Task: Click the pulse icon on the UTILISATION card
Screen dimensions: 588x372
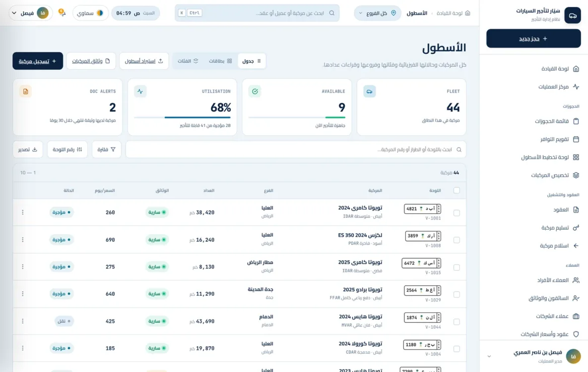Action: click(x=140, y=91)
